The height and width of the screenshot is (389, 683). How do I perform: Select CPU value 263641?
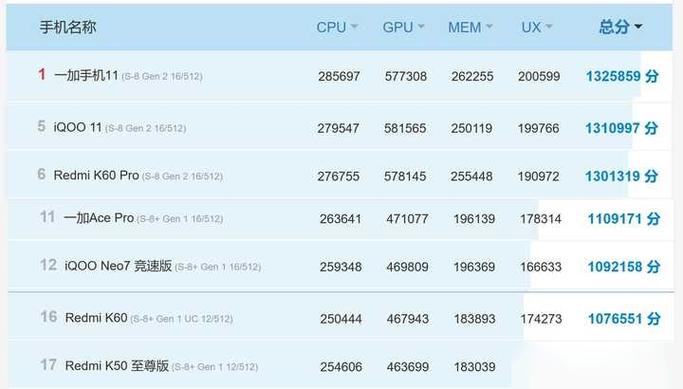[340, 219]
